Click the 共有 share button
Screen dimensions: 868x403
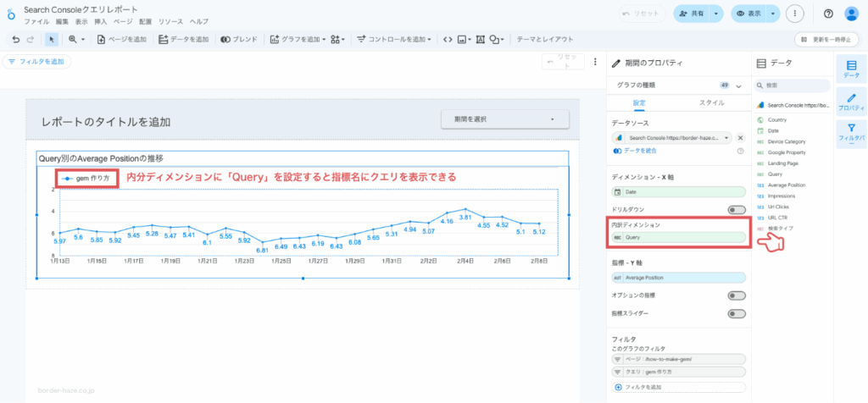click(x=690, y=14)
